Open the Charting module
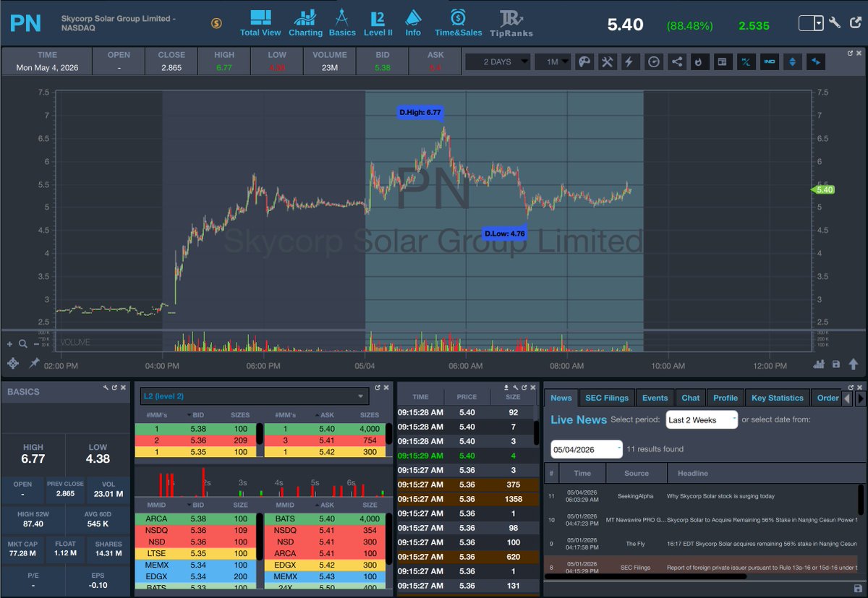This screenshot has height=598, width=868. pyautogui.click(x=305, y=22)
